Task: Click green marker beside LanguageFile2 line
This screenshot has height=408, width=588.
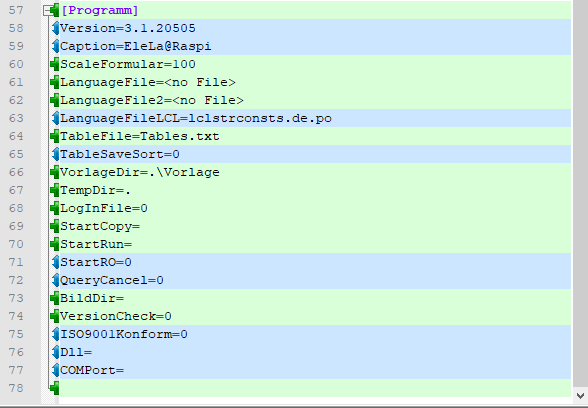Action: coord(55,100)
